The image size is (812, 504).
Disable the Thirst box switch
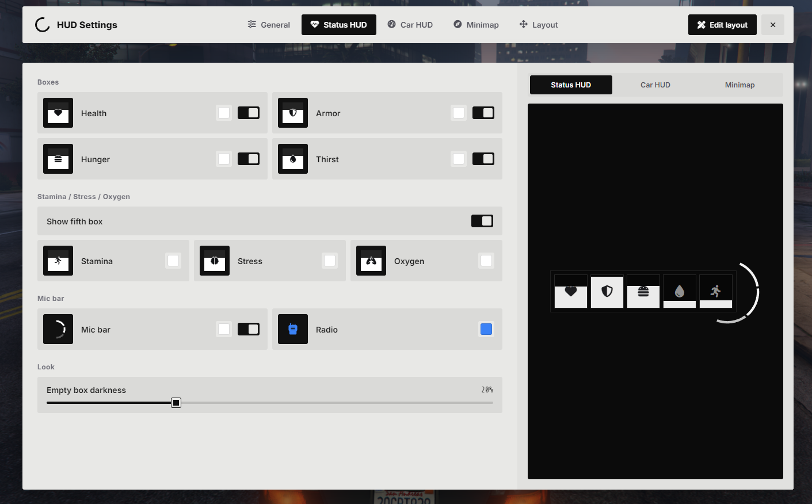coord(483,159)
